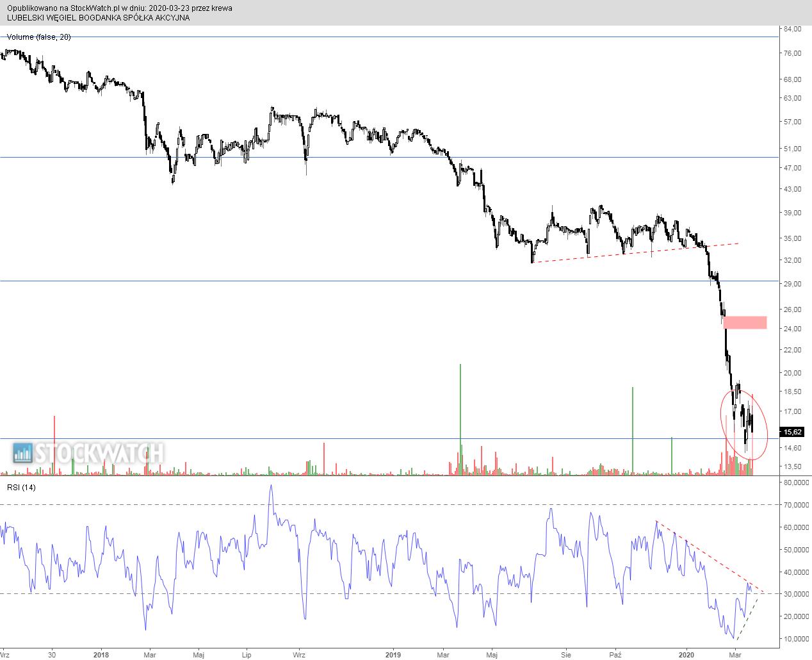Click the 2019 year label on time axis
The width and height of the screenshot is (812, 660).
point(394,655)
